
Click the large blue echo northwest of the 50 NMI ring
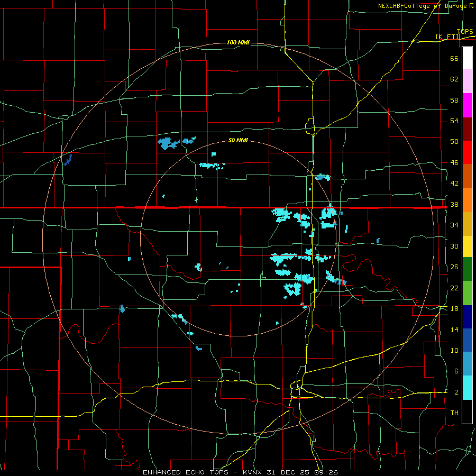click(167, 143)
